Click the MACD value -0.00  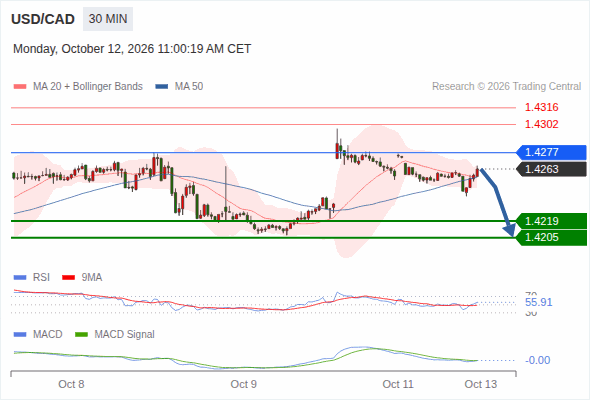[x=537, y=360]
